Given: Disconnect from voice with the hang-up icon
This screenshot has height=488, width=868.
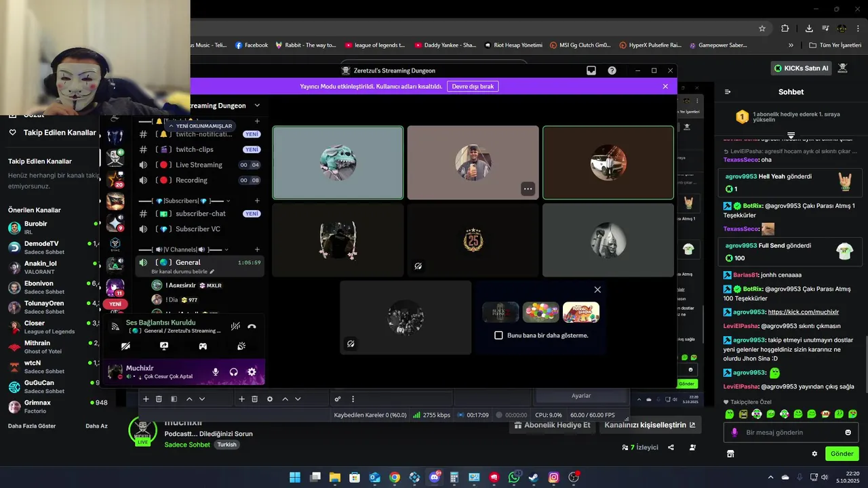Looking at the screenshot, I should click(x=252, y=326).
